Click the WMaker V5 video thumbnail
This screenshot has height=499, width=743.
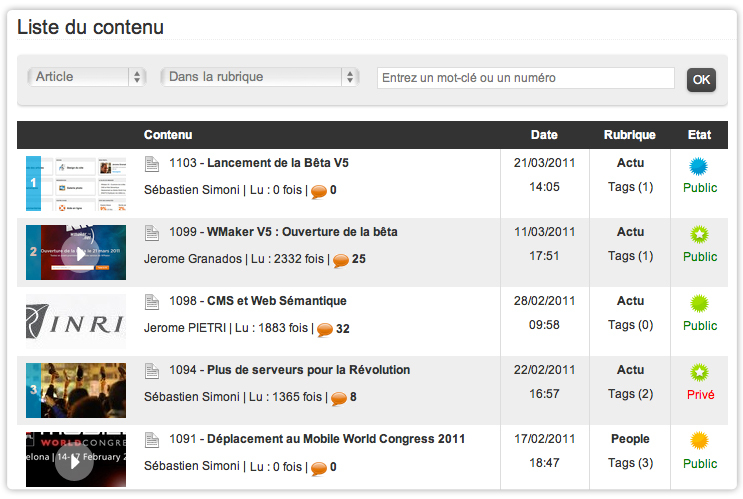click(x=76, y=253)
